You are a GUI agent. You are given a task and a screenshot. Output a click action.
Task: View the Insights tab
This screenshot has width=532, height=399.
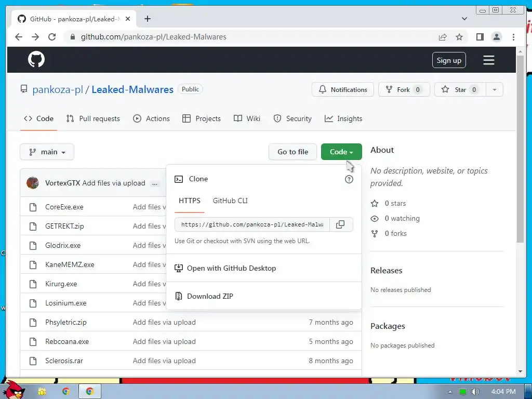tap(343, 118)
